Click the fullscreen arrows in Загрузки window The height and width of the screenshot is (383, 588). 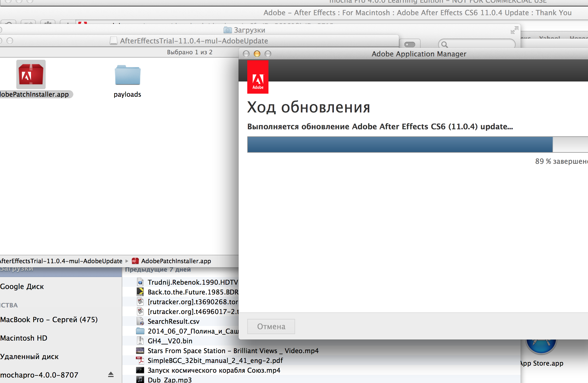[514, 30]
